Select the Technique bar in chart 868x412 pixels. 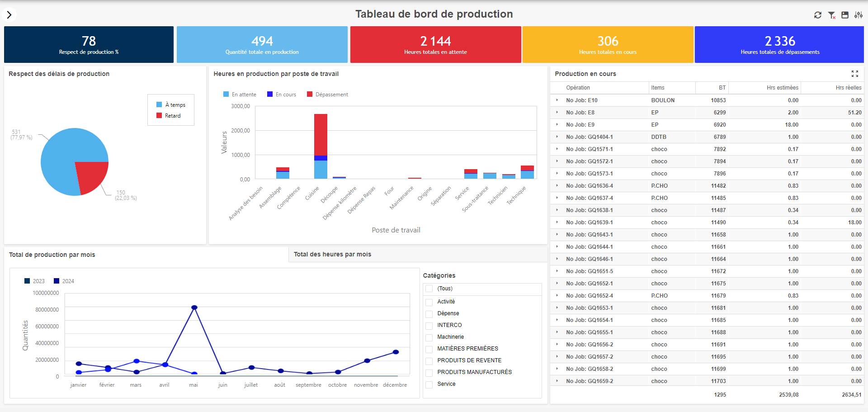[527, 172]
